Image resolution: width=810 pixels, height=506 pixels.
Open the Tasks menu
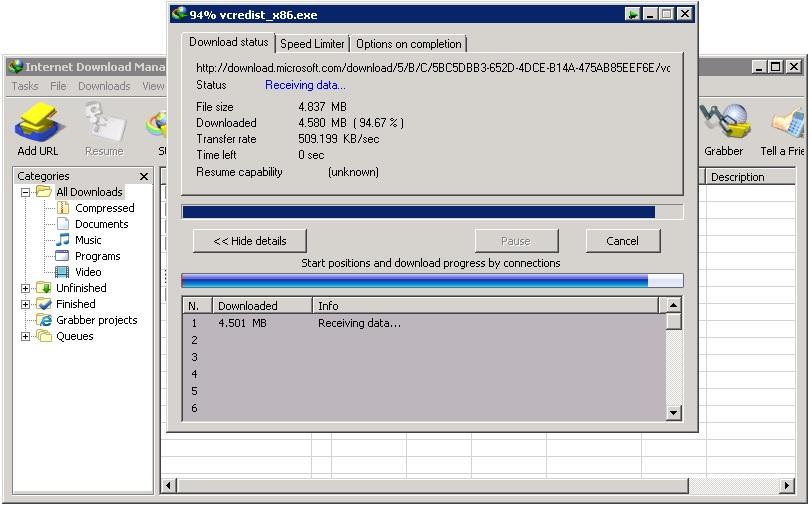(25, 86)
